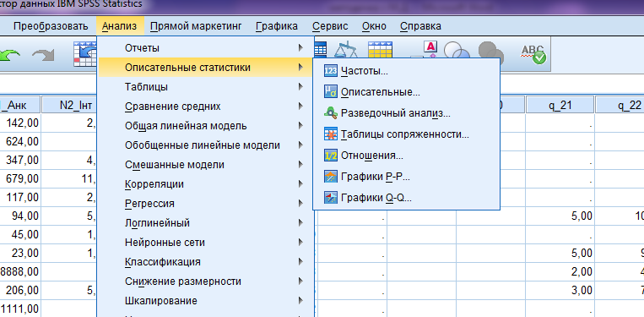Click the Go to Case grid icon
644x317 pixels.
pos(84,54)
